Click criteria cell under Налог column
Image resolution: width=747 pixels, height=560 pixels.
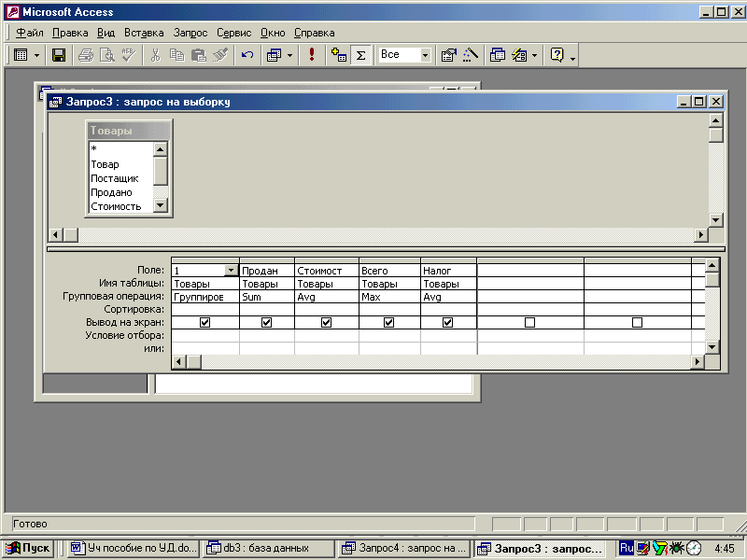(448, 335)
